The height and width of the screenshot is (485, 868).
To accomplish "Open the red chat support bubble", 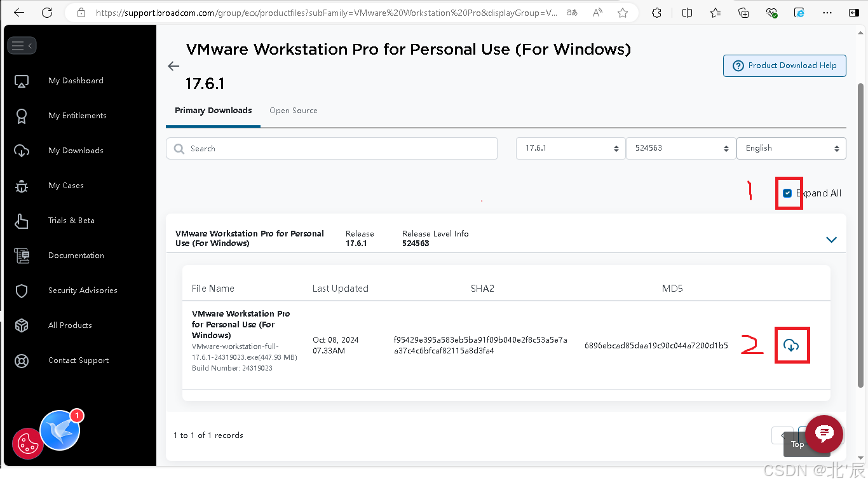I will 824,434.
